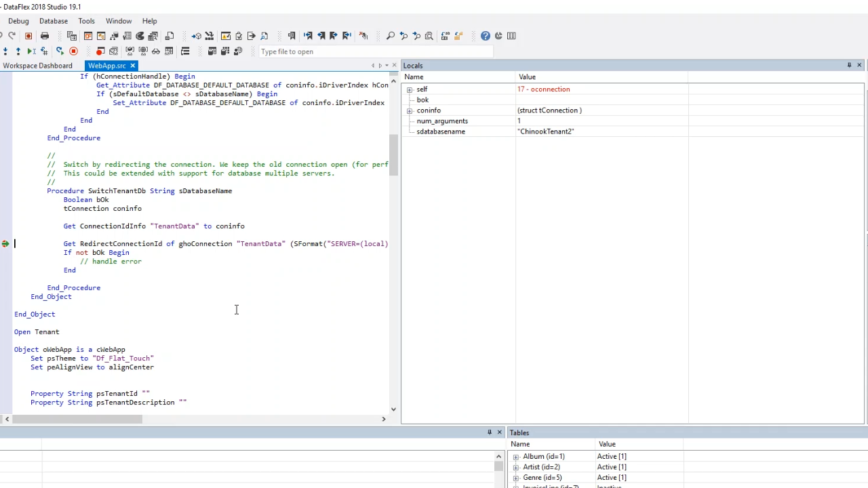Open the Database menu
Screen dimensions: 868x488
tap(53, 21)
